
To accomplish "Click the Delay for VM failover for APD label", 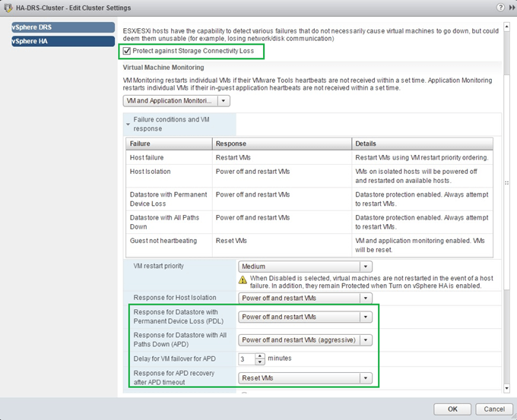I will (x=174, y=358).
